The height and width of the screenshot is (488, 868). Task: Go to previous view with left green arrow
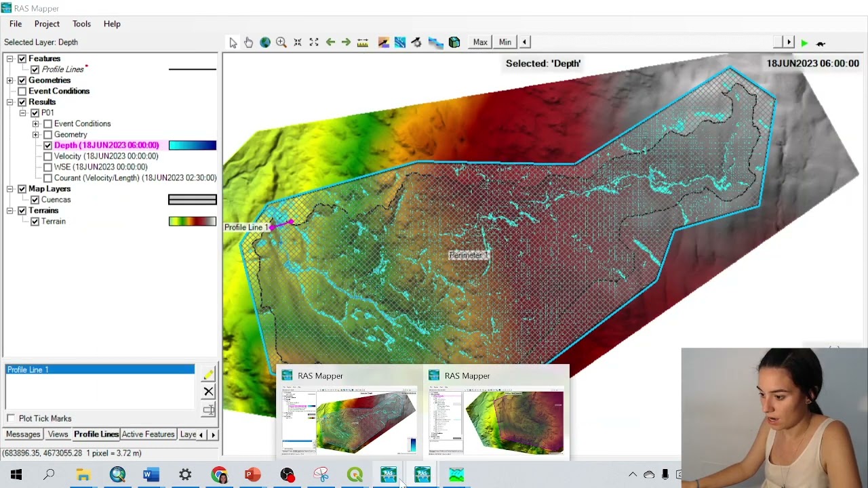coord(330,43)
